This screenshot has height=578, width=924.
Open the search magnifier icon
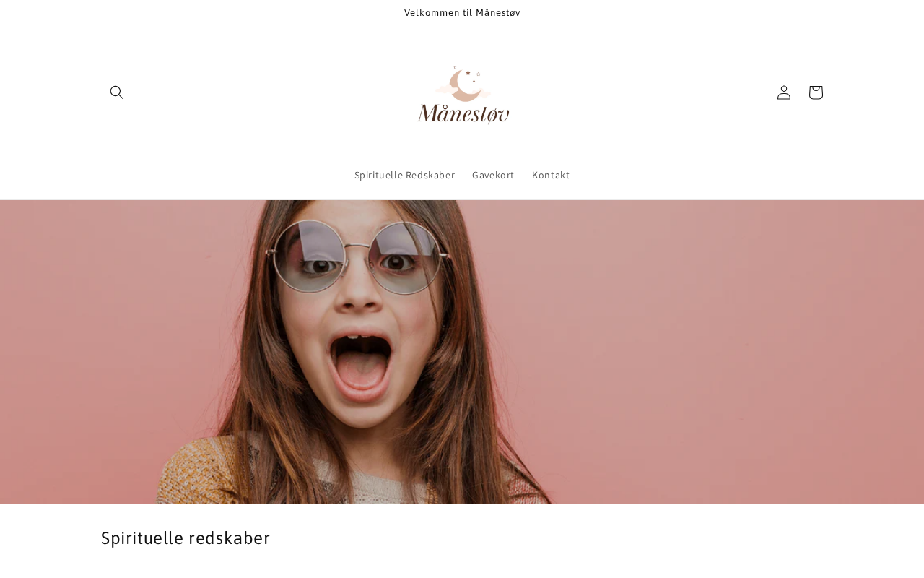click(x=117, y=92)
